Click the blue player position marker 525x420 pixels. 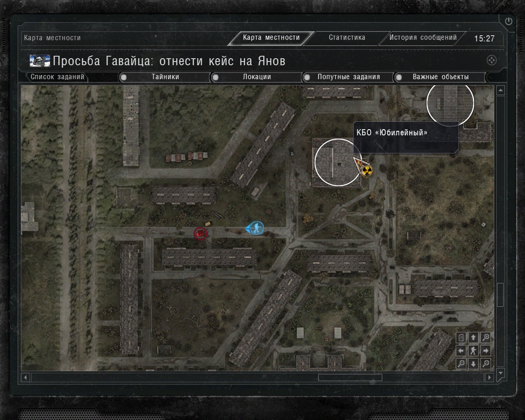pos(256,228)
